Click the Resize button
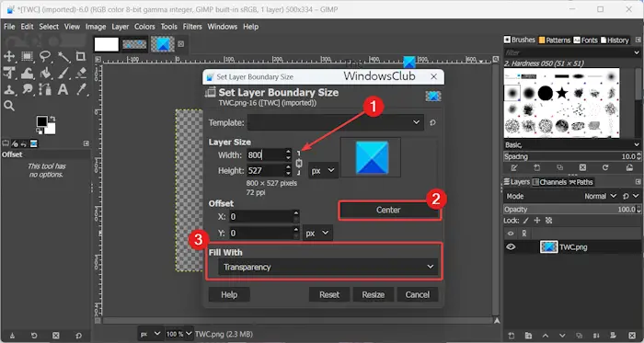 374,294
